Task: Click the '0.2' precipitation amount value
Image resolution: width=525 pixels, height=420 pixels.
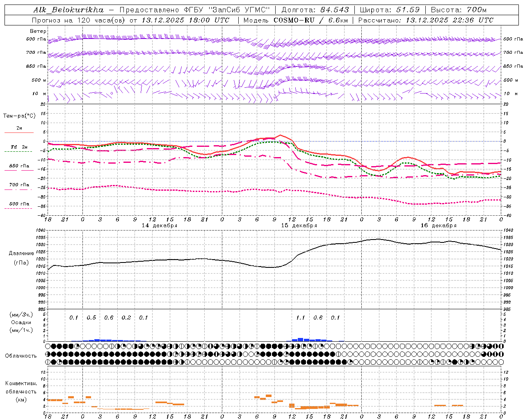Action: pos(126,318)
